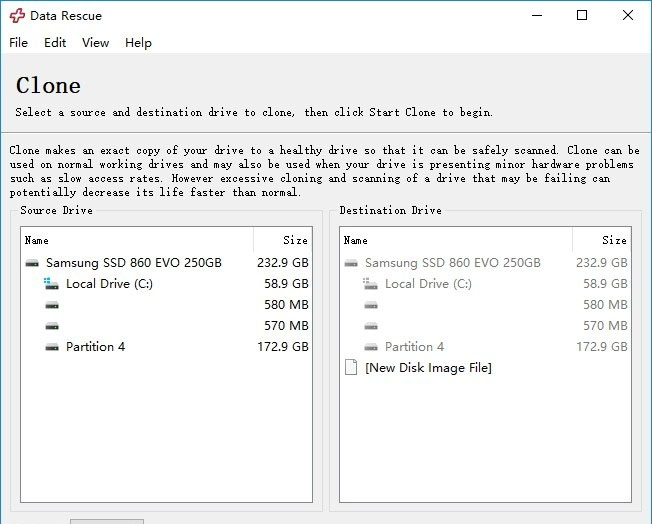Open the Edit menu
652x524 pixels.
(x=55, y=42)
